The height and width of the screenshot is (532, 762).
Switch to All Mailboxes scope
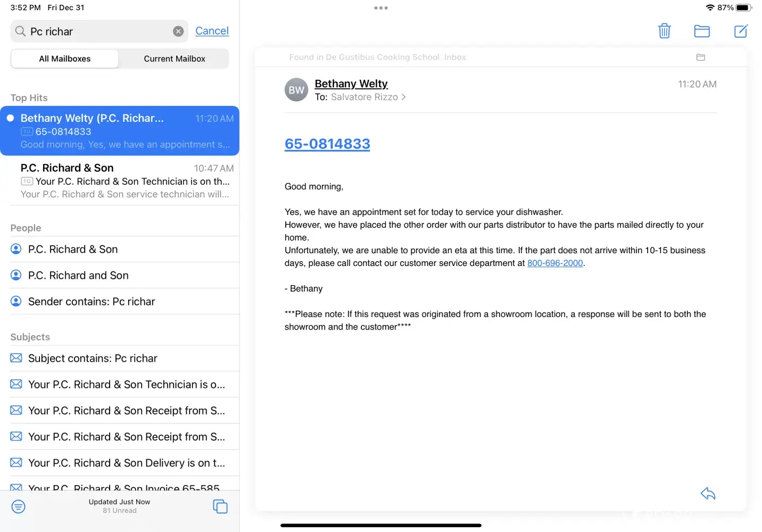coord(65,59)
